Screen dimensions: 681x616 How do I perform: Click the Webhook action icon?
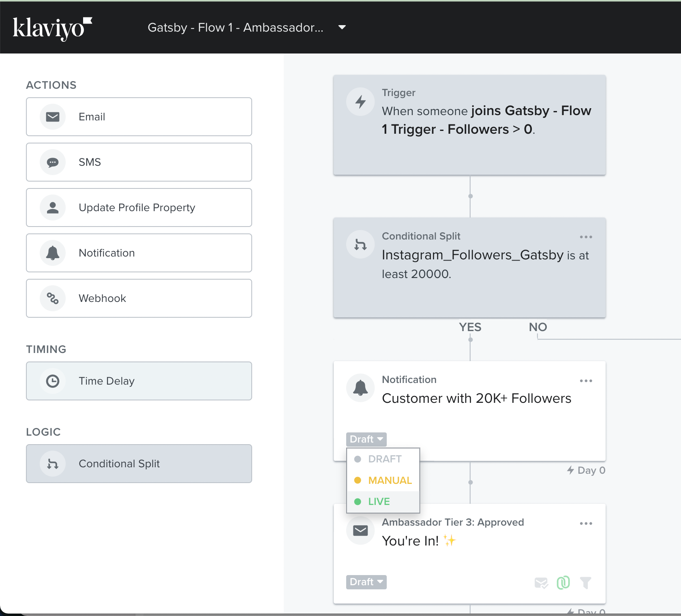(52, 298)
